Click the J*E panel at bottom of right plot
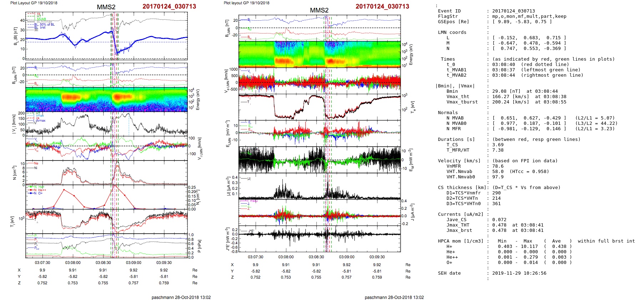This screenshot has height=300, width=644. coord(320,239)
